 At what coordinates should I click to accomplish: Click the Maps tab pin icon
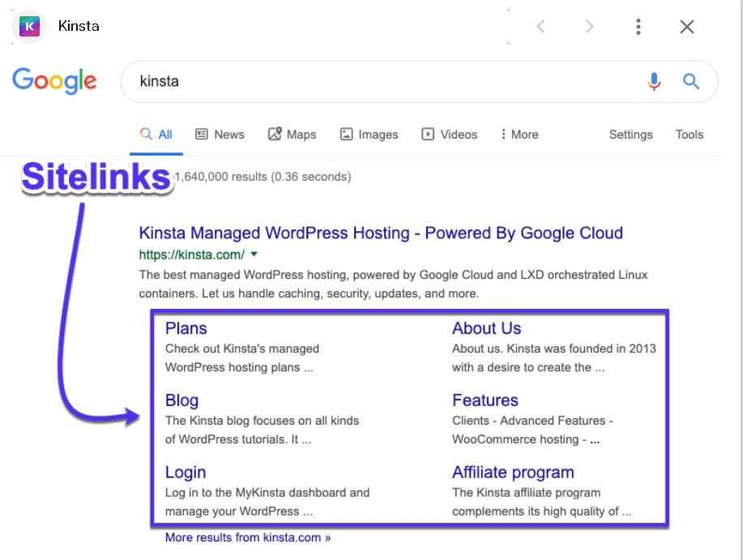pyautogui.click(x=275, y=134)
